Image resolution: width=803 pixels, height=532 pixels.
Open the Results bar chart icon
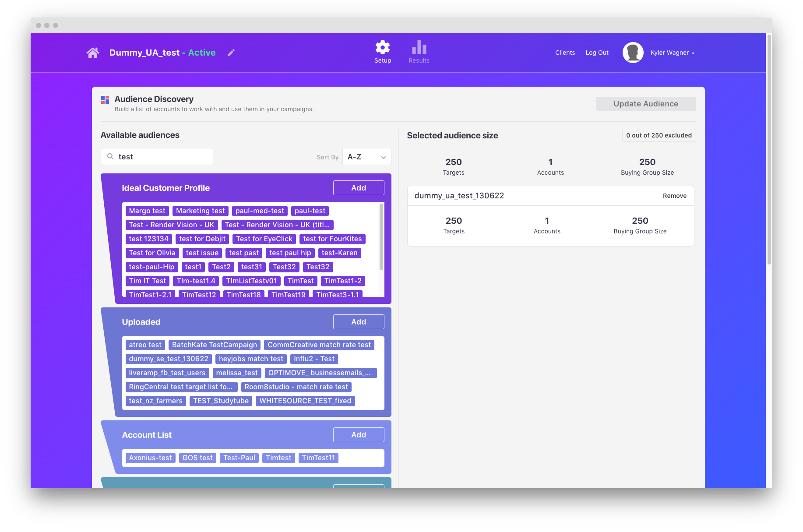(419, 48)
